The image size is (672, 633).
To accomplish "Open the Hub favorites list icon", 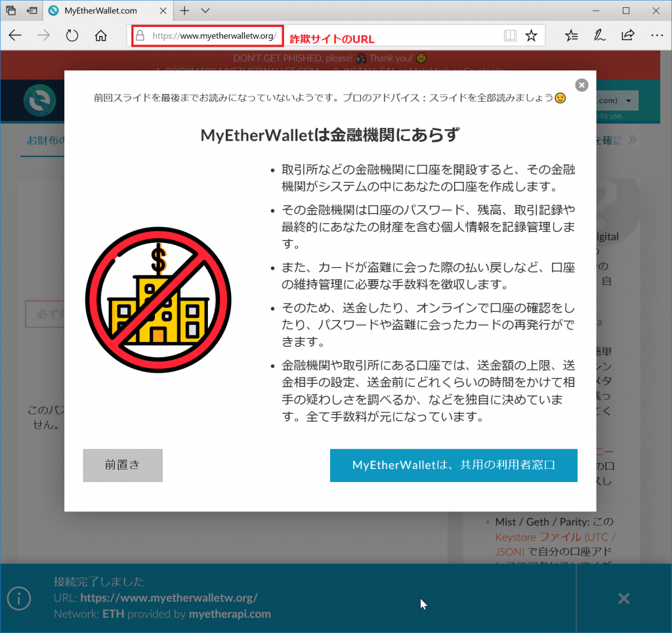I will pos(571,35).
